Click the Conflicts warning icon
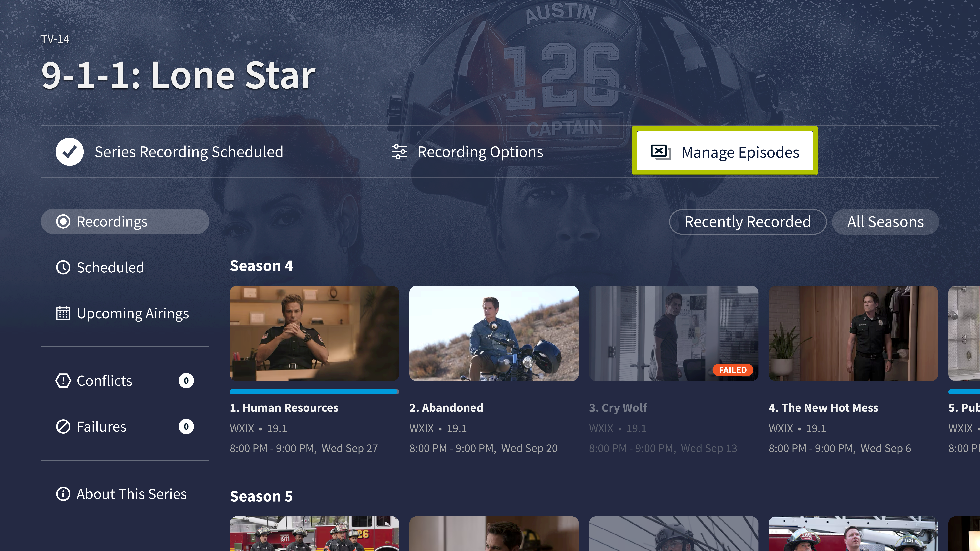The height and width of the screenshot is (551, 980). click(x=63, y=381)
